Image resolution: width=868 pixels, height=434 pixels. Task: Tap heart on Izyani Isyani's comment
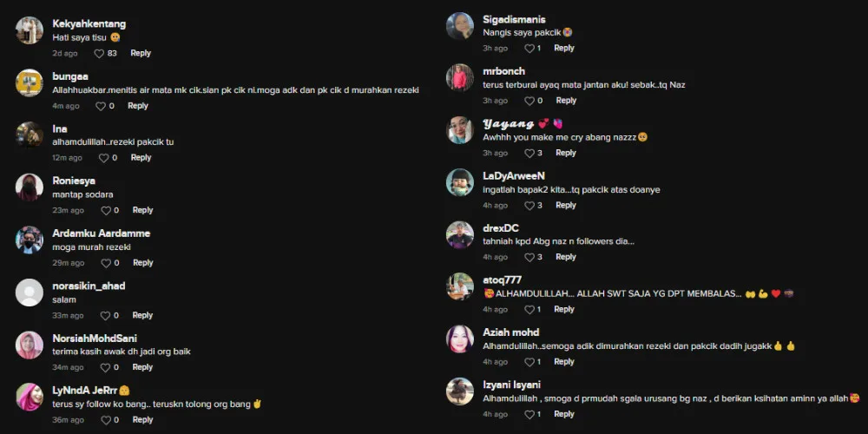tap(529, 415)
